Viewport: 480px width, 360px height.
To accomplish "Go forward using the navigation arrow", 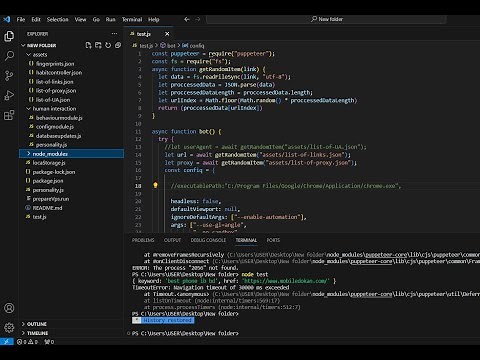I will pyautogui.click(x=198, y=19).
